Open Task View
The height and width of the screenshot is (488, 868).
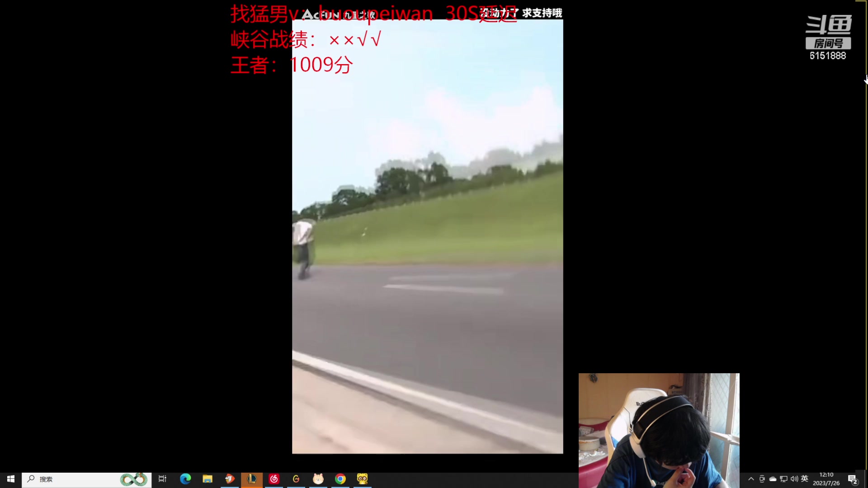[x=162, y=479]
